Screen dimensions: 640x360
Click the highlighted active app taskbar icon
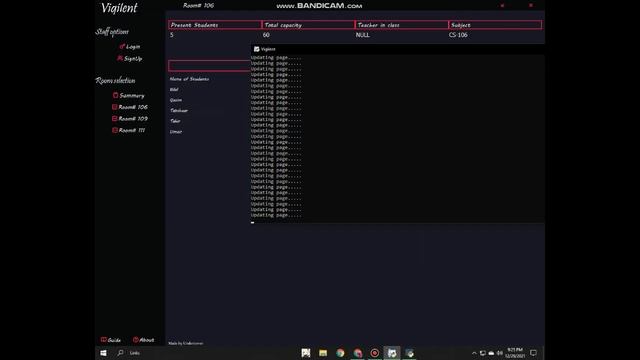tap(392, 353)
